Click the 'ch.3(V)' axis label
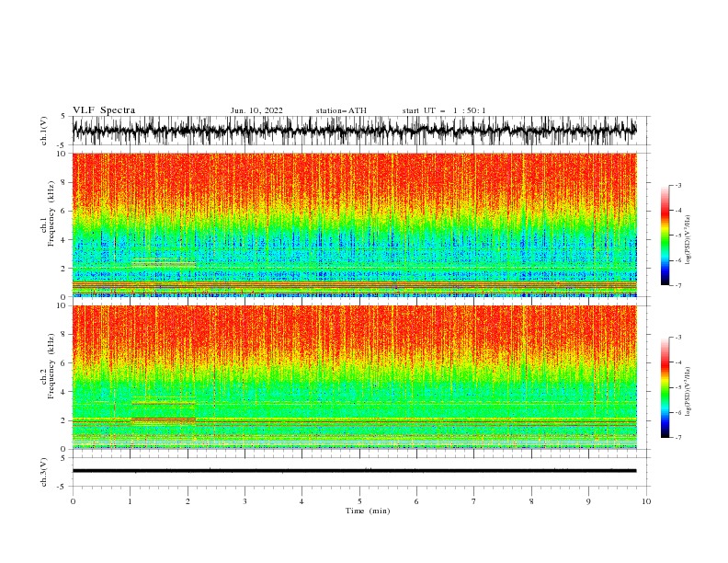 pos(44,473)
